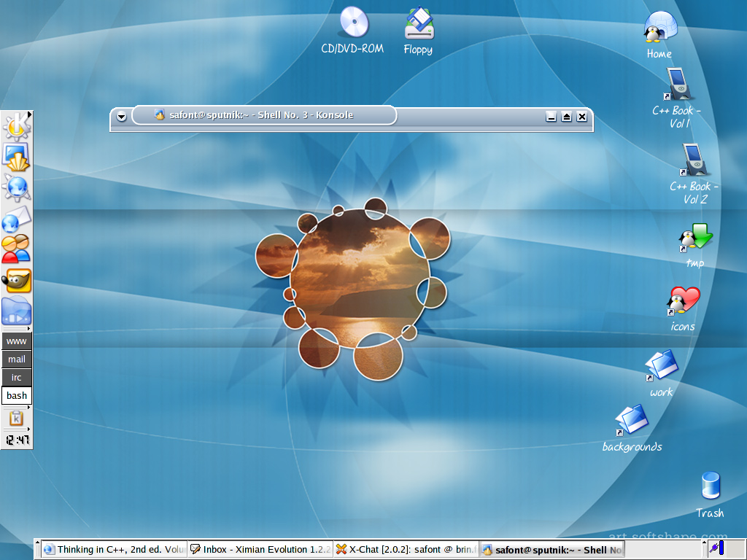Screen dimensions: 747x560
Task: Open the Klipper clipboard tray icon
Action: 16,418
